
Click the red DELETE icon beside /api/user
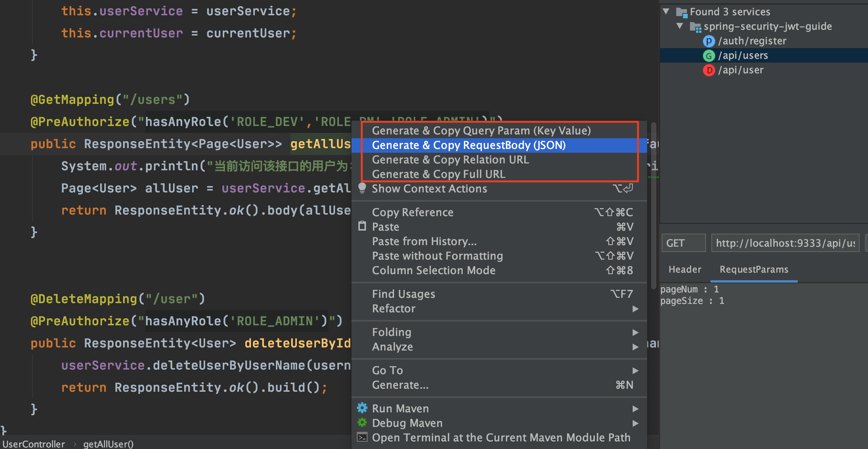(x=709, y=70)
